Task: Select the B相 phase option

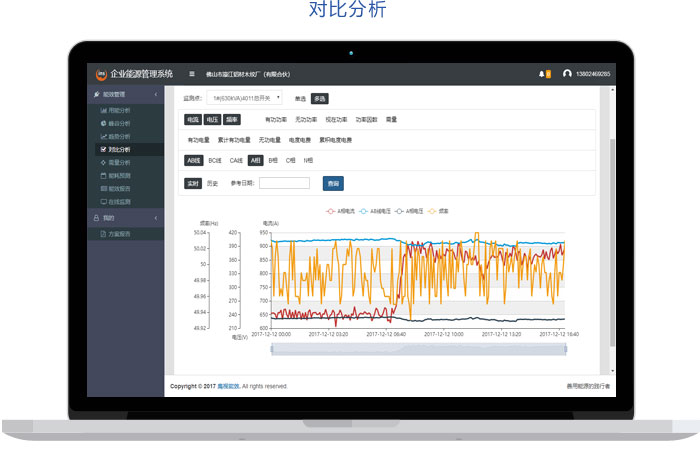Action: (273, 161)
